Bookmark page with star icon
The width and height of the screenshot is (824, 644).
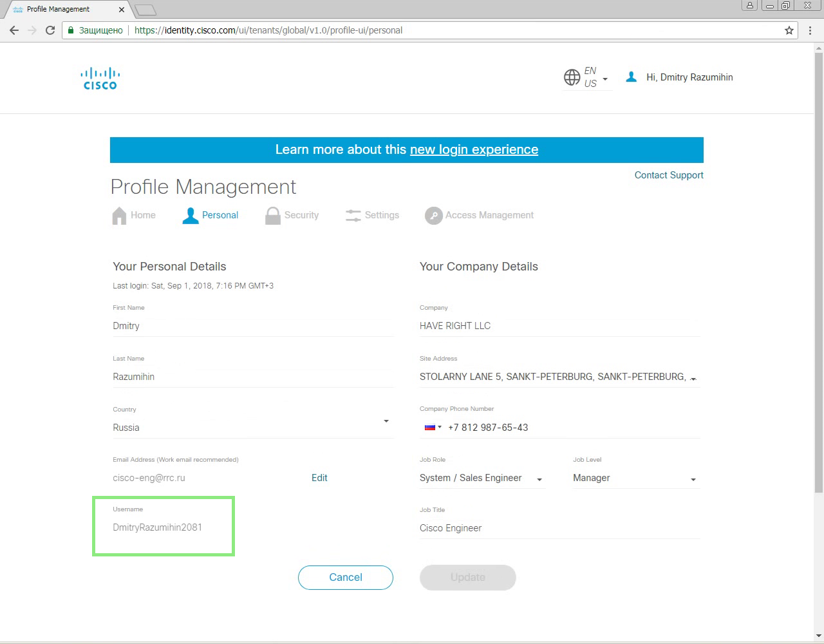pos(789,30)
